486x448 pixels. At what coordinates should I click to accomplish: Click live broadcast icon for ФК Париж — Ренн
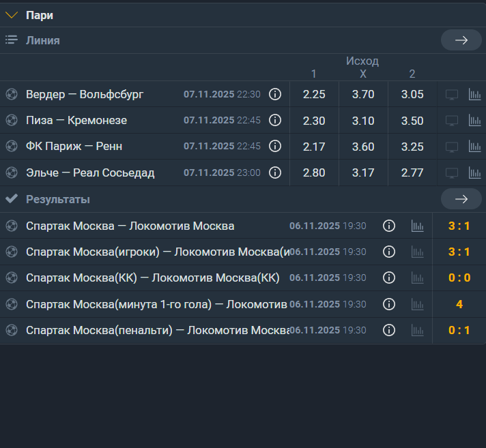451,147
